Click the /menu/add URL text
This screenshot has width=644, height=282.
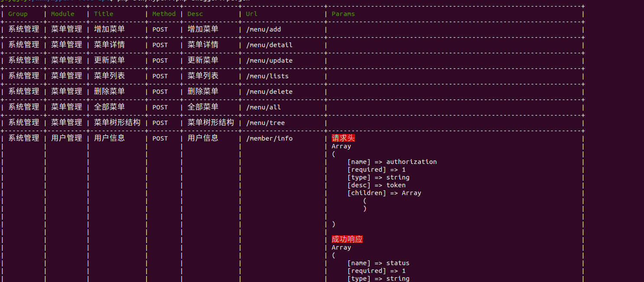pyautogui.click(x=263, y=29)
